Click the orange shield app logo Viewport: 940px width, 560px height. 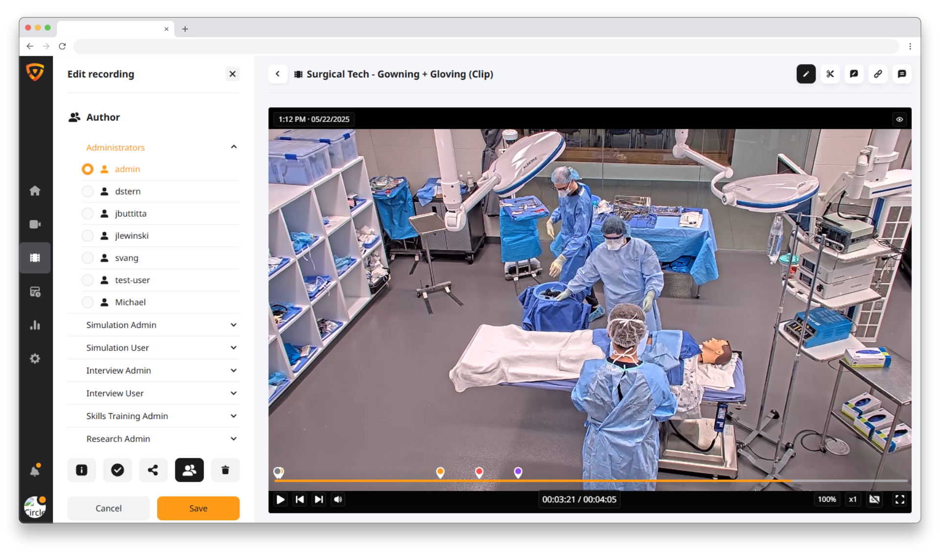click(x=35, y=72)
